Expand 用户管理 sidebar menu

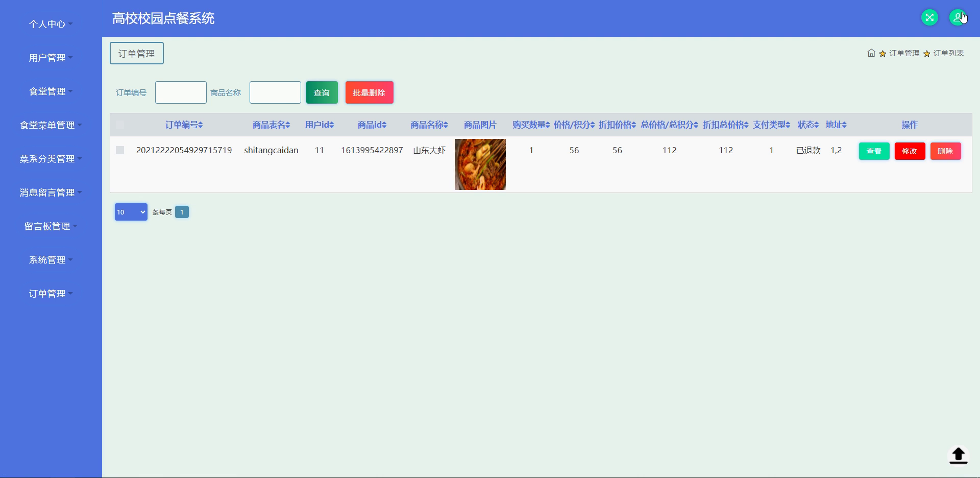click(51, 58)
